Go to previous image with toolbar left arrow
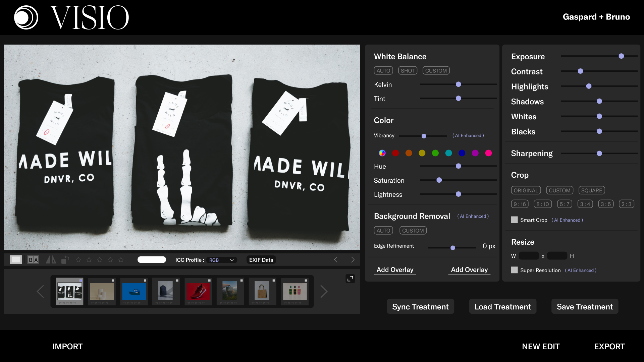Viewport: 644px width, 362px height. click(336, 260)
